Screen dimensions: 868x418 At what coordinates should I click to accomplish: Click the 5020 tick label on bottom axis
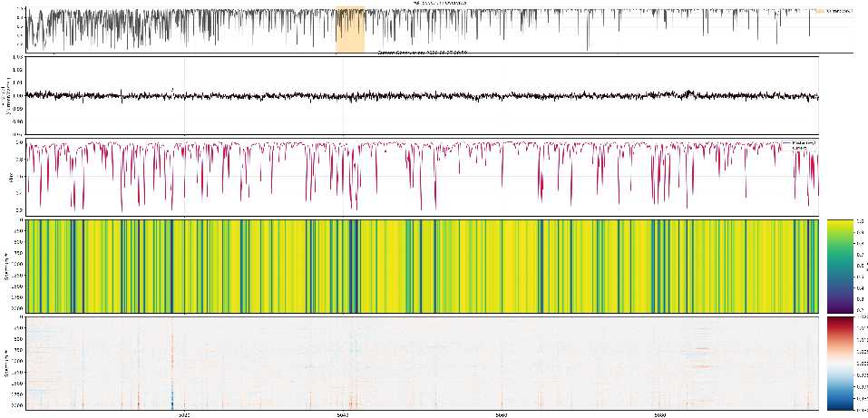183,415
